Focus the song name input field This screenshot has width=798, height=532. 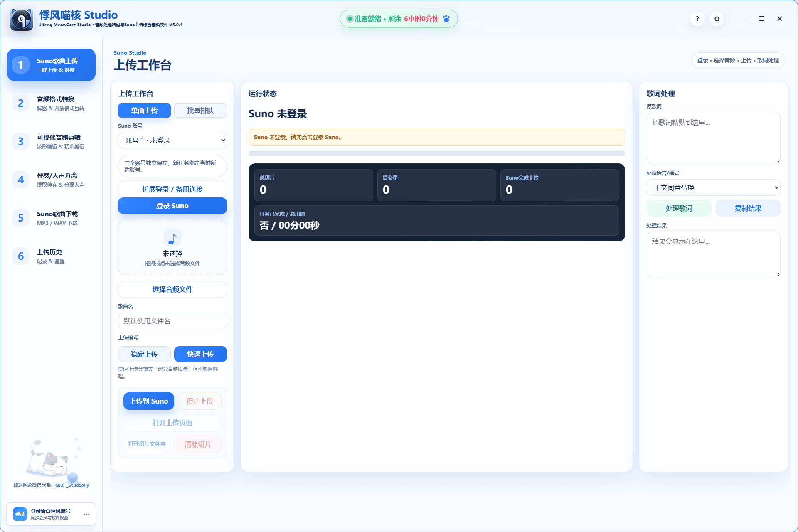coord(172,321)
